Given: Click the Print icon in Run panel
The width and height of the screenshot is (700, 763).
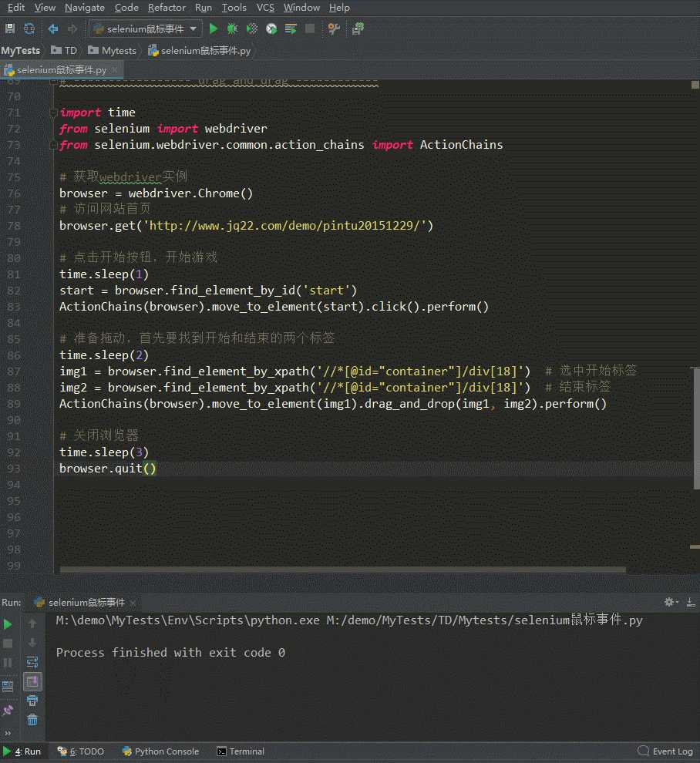Looking at the screenshot, I should [32, 701].
